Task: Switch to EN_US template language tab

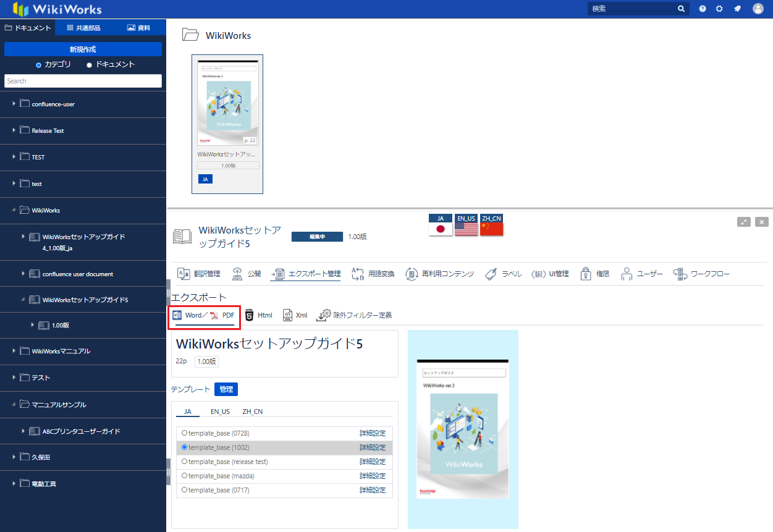Action: tap(220, 412)
